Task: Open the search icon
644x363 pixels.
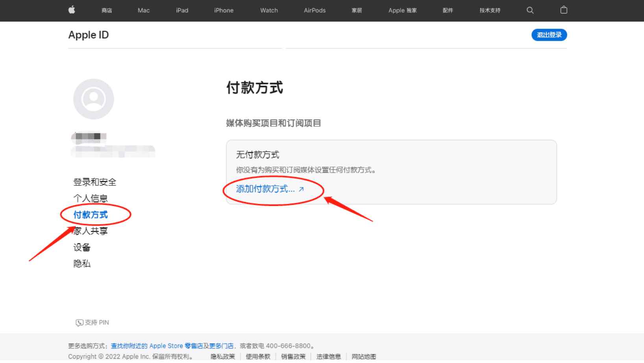Action: pos(530,10)
